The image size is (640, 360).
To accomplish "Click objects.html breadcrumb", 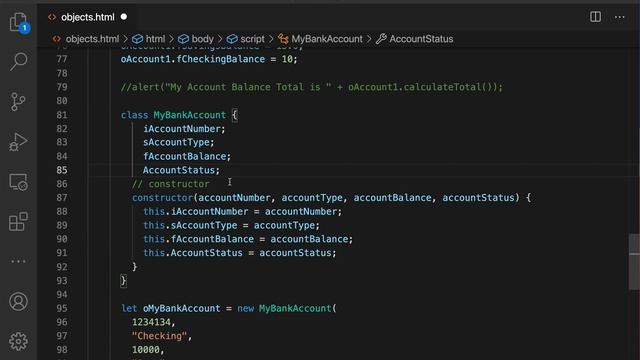I will point(92,39).
